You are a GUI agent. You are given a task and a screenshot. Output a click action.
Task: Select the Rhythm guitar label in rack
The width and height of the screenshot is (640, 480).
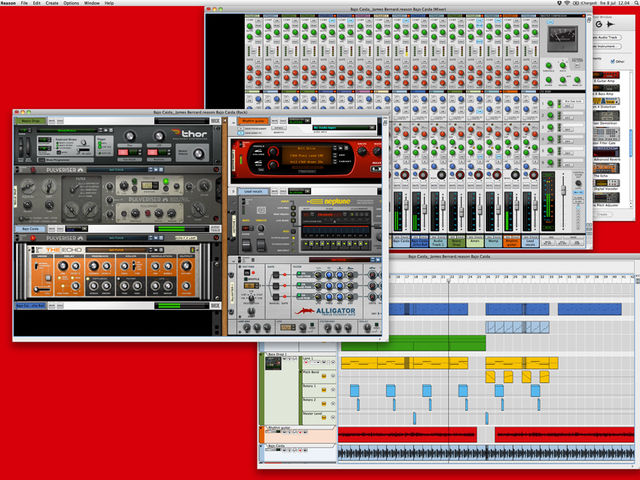point(253,121)
